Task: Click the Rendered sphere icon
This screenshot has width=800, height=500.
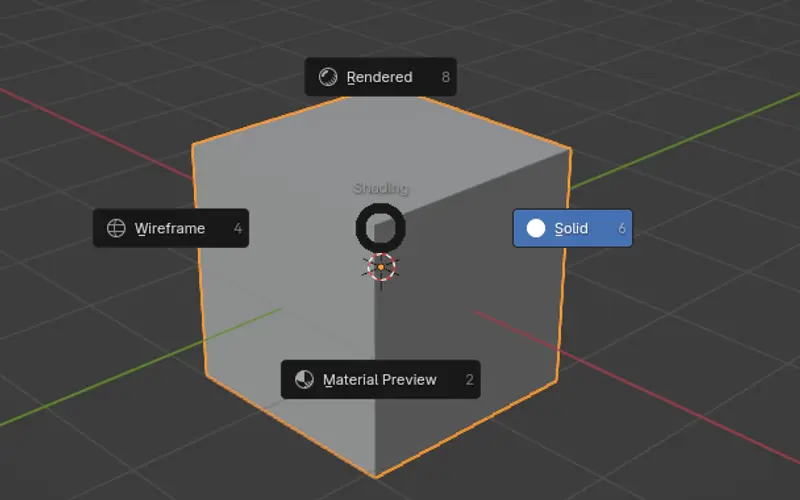Action: pos(328,77)
